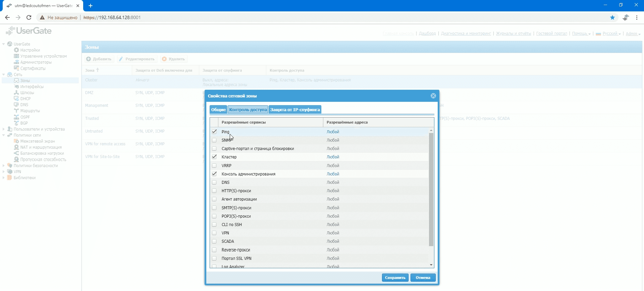This screenshot has height=291, width=644.
Task: Open Управление устройством via its sidebar icon
Action: [x=16, y=56]
